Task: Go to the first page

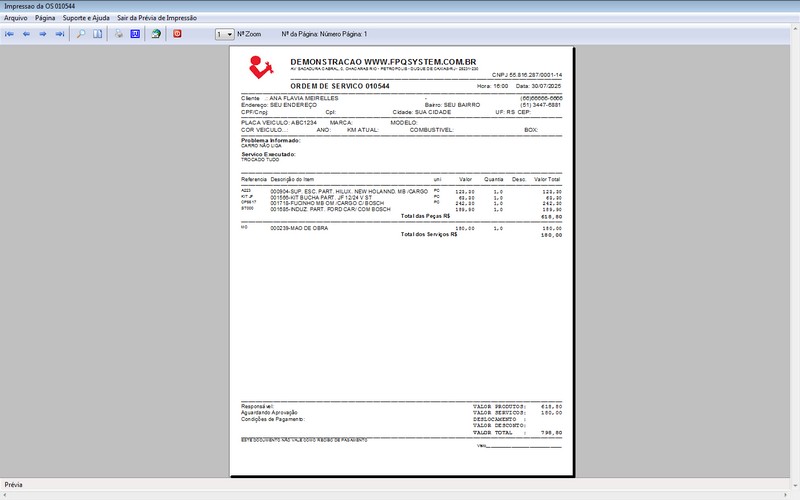Action: pyautogui.click(x=10, y=34)
